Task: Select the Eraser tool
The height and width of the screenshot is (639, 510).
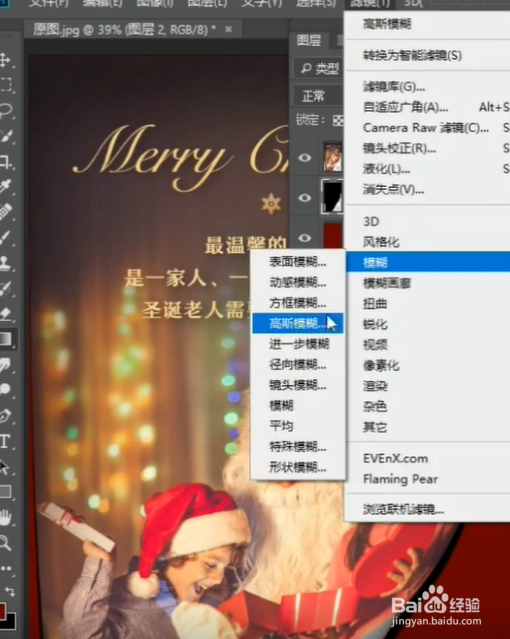Action: [6, 313]
